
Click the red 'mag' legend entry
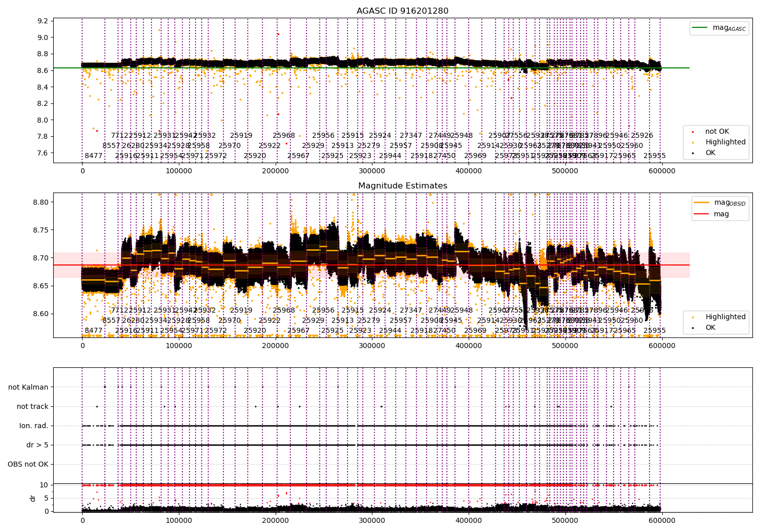pos(712,214)
